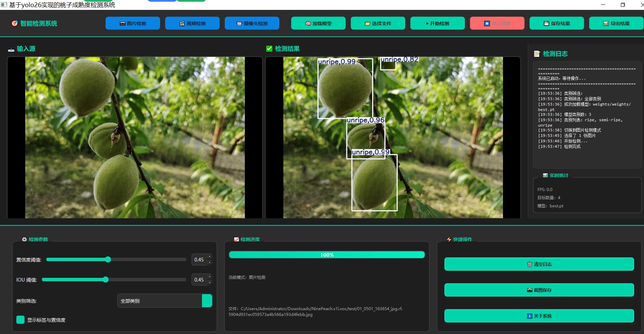Click the 置信度阈值 slider handle
This screenshot has height=334, width=644.
pos(108,259)
